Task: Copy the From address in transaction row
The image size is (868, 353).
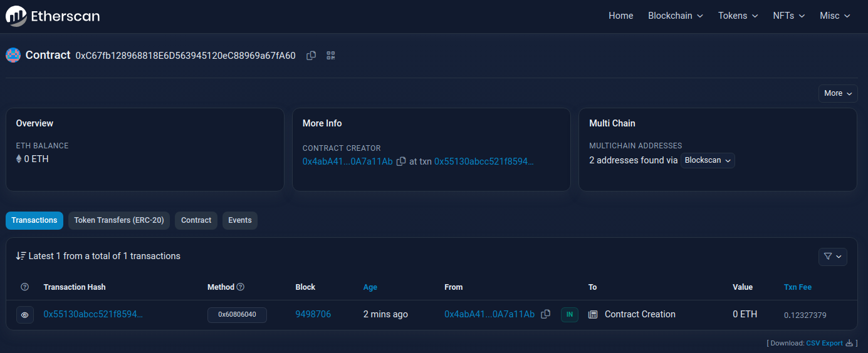Action: 545,314
